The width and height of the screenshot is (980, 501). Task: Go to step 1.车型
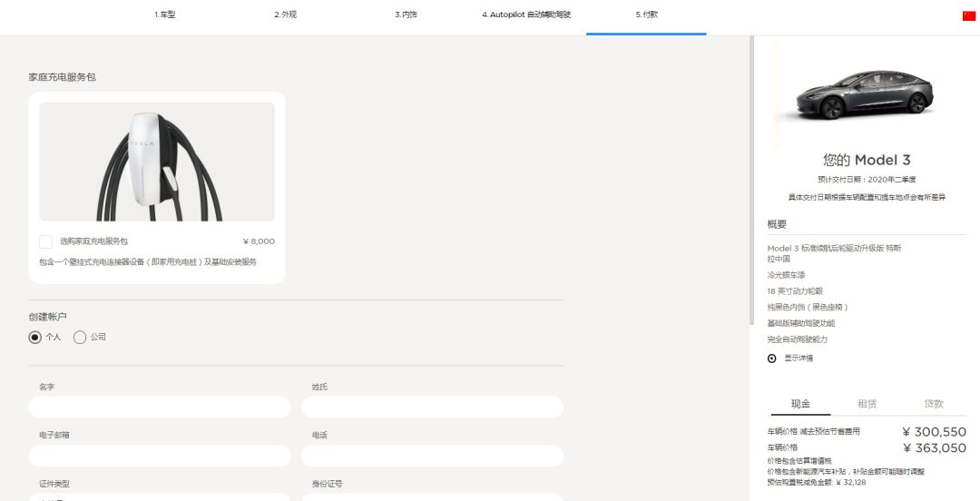click(x=165, y=15)
